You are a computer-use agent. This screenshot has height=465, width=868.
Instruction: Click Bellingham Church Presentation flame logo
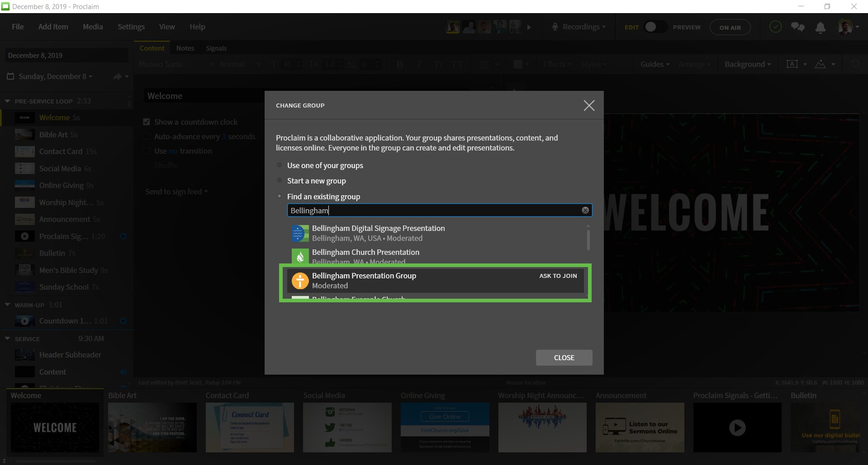pos(300,256)
